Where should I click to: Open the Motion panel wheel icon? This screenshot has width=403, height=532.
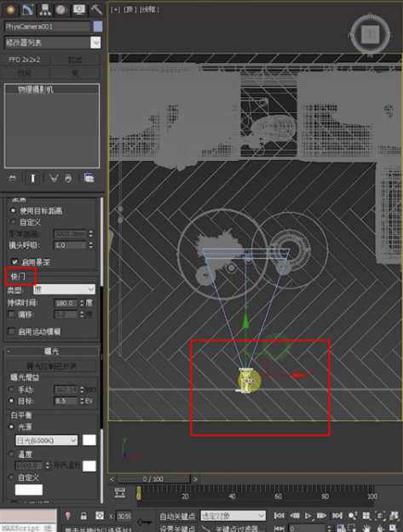click(x=61, y=9)
